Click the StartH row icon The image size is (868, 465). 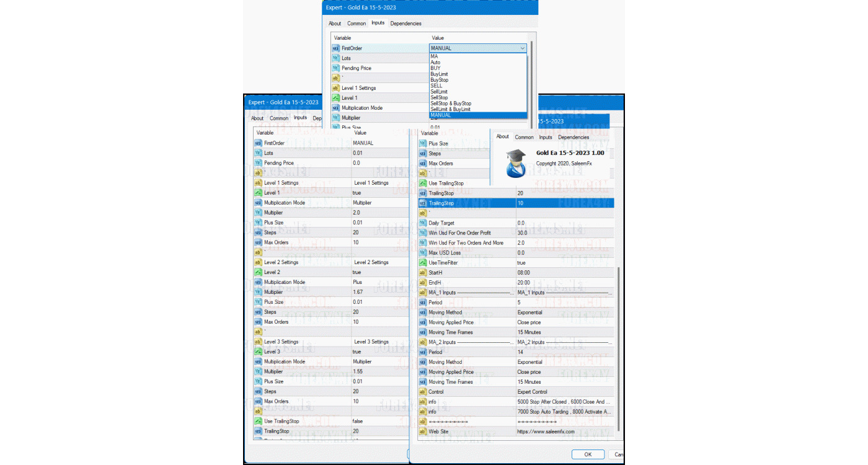(422, 273)
